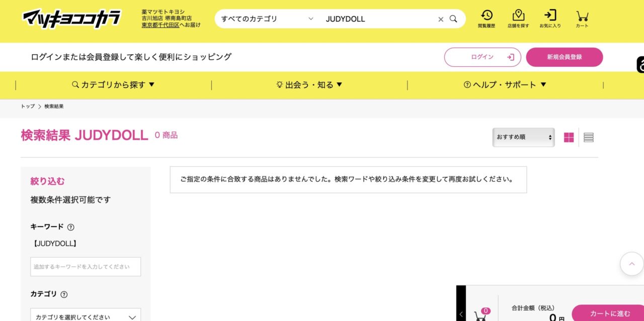
Task: Click the 0 商品 result count
Action: [166, 135]
